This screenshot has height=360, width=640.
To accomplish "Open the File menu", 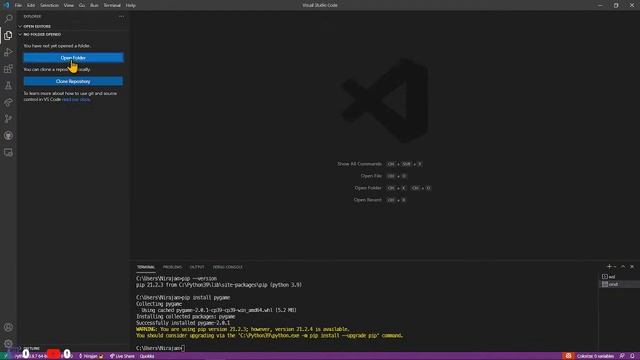I will click(x=18, y=5).
